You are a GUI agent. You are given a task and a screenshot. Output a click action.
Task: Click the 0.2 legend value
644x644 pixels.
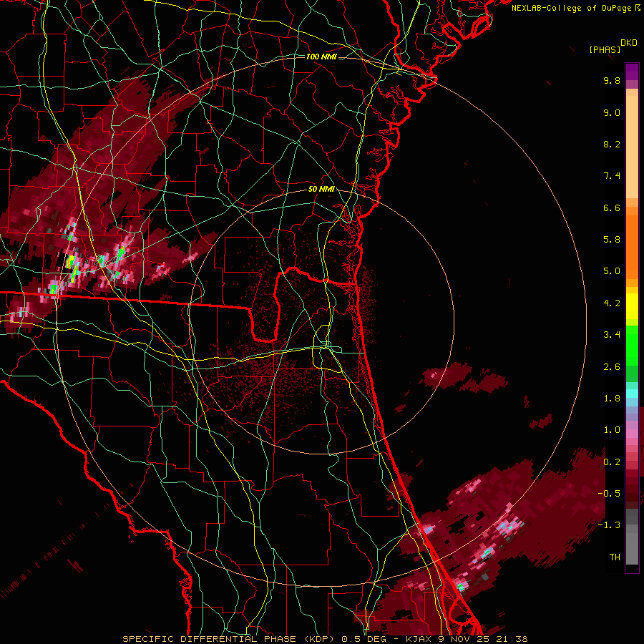point(612,462)
